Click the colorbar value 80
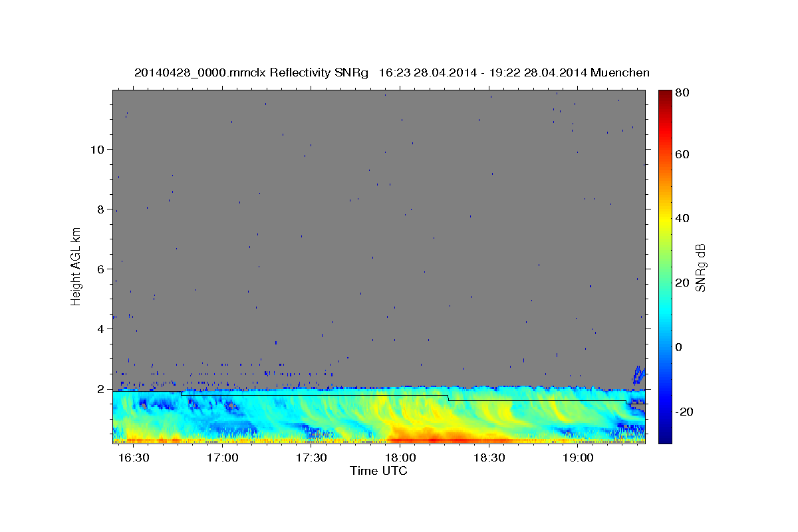This screenshot has height=532, width=798. (683, 93)
